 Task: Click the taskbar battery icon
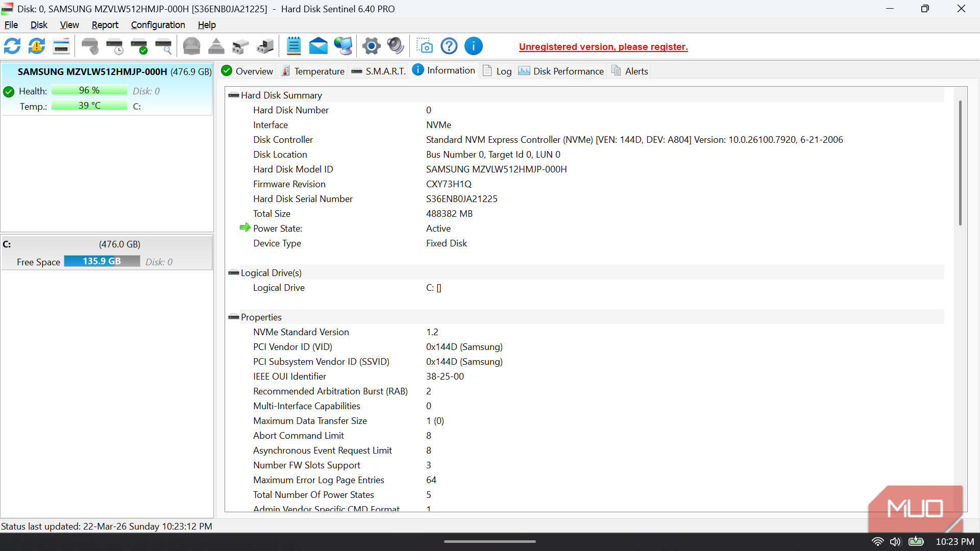tap(916, 541)
